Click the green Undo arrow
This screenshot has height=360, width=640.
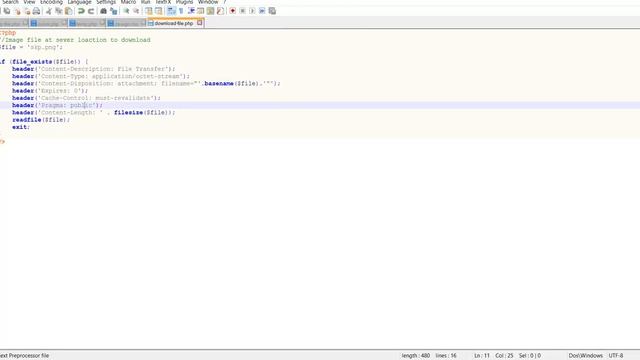[81, 11]
